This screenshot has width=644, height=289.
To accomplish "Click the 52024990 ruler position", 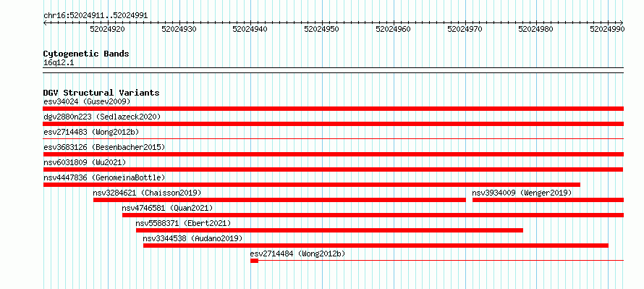I will (607, 29).
